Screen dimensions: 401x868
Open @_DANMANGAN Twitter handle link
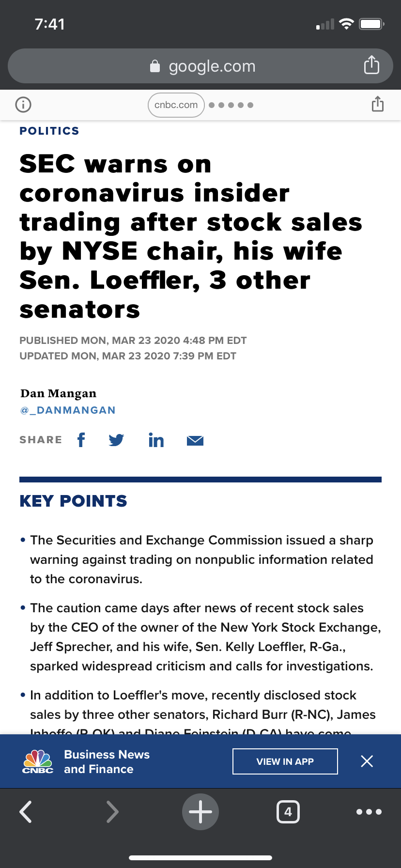pyautogui.click(x=68, y=410)
